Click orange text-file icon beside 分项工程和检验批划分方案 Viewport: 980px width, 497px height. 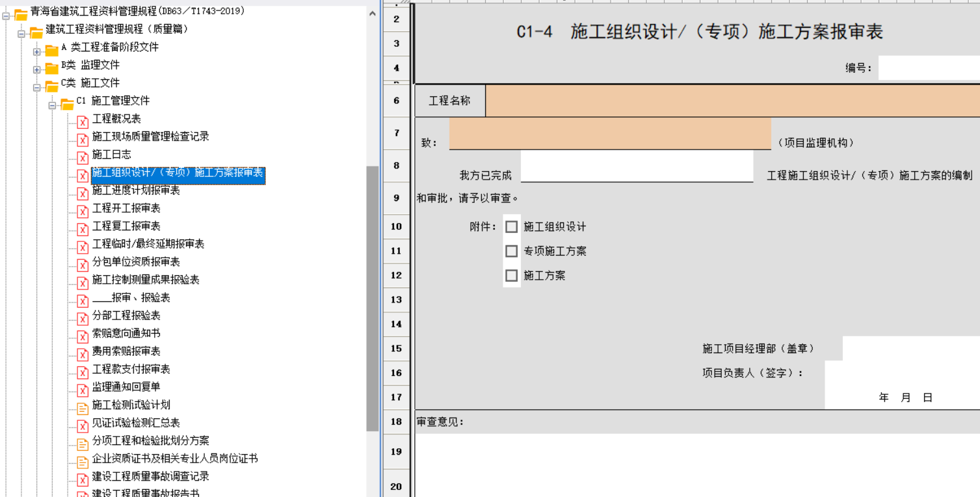(83, 443)
